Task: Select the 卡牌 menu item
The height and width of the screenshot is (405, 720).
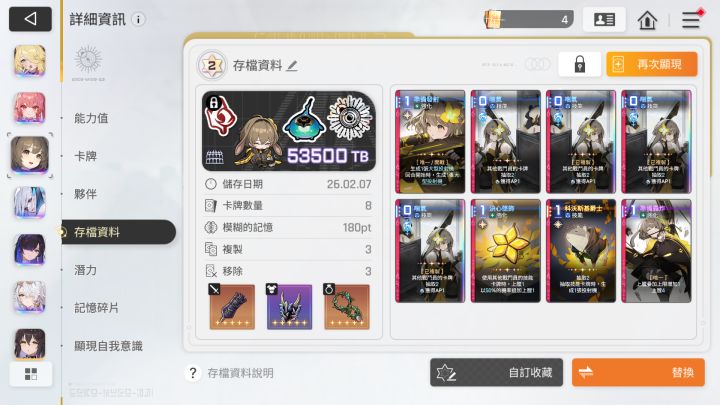Action: 85,156
